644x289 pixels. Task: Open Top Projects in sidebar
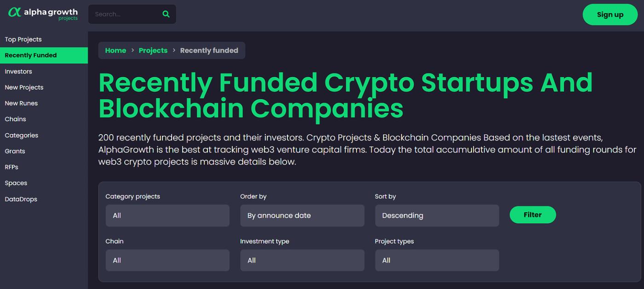(x=23, y=40)
